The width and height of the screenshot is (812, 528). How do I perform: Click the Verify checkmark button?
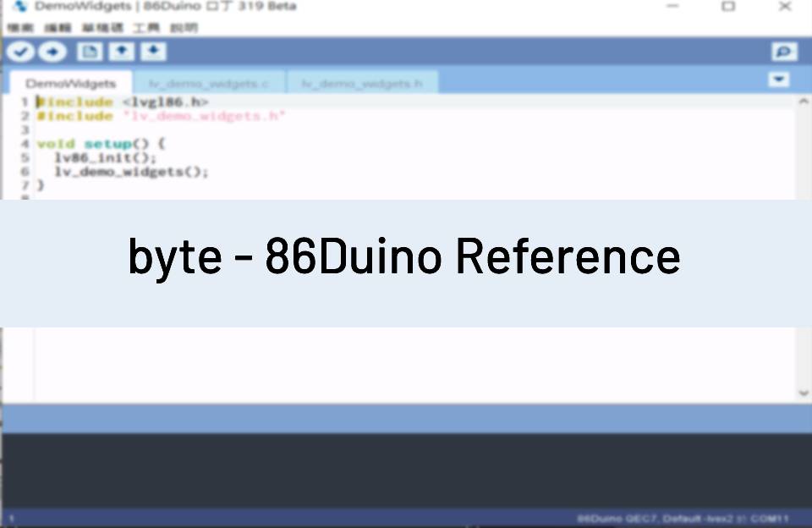coord(20,52)
